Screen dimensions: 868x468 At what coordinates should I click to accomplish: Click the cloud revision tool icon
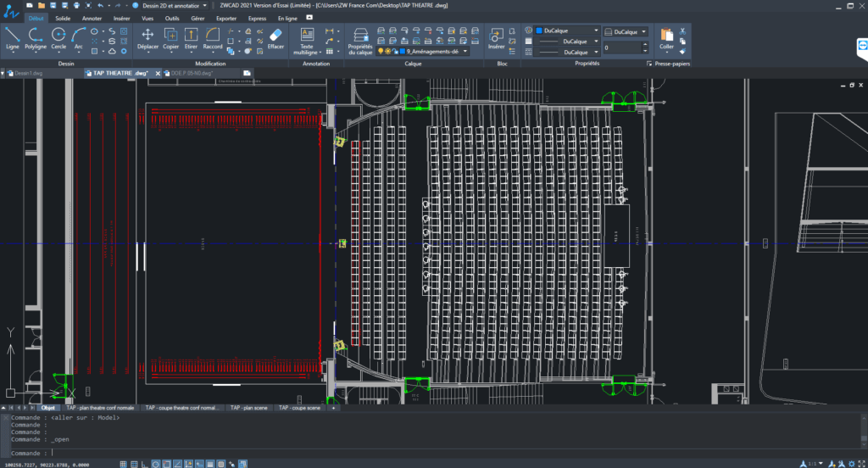[113, 52]
